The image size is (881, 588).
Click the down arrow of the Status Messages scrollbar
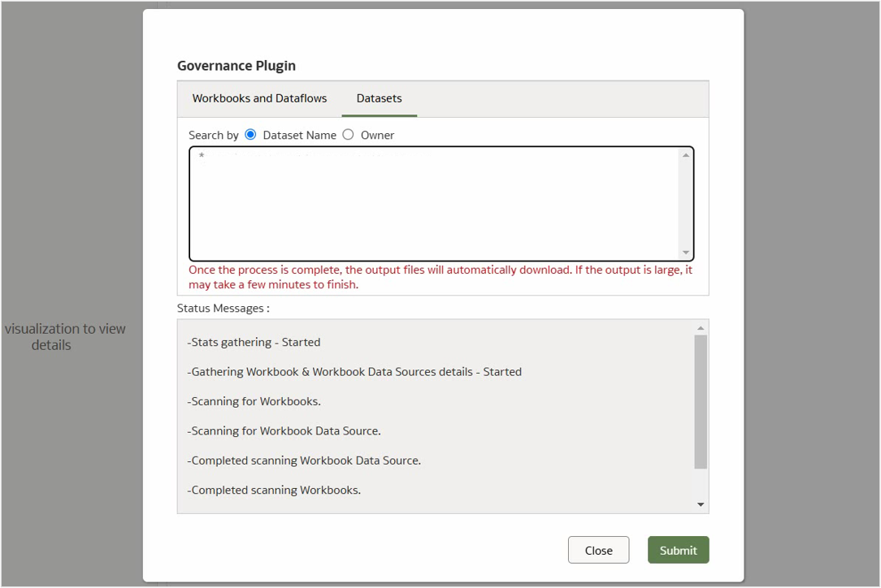tap(699, 504)
